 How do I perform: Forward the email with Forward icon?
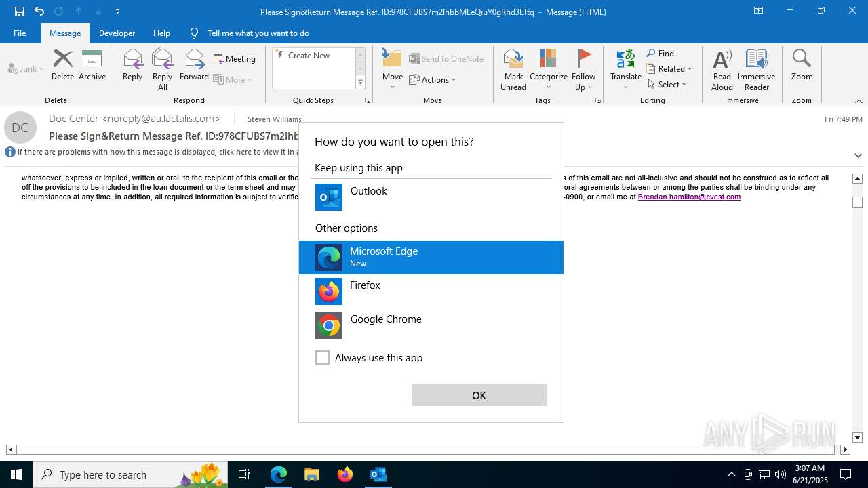pyautogui.click(x=194, y=66)
